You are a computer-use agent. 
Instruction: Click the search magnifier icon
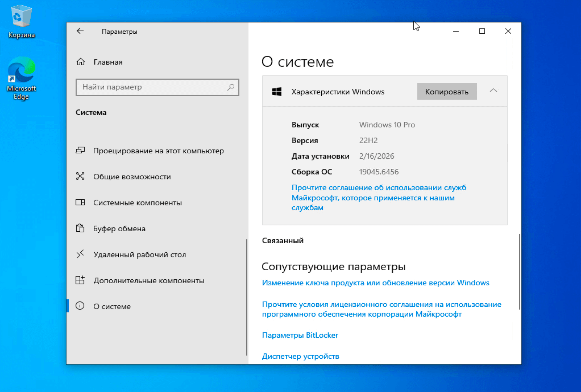coord(230,87)
